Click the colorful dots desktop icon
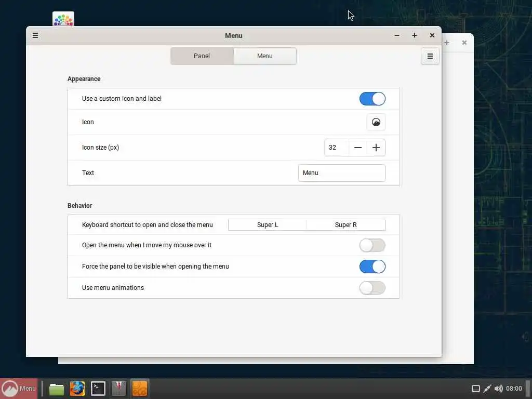Screen dimensions: 532x399 click(x=63, y=19)
